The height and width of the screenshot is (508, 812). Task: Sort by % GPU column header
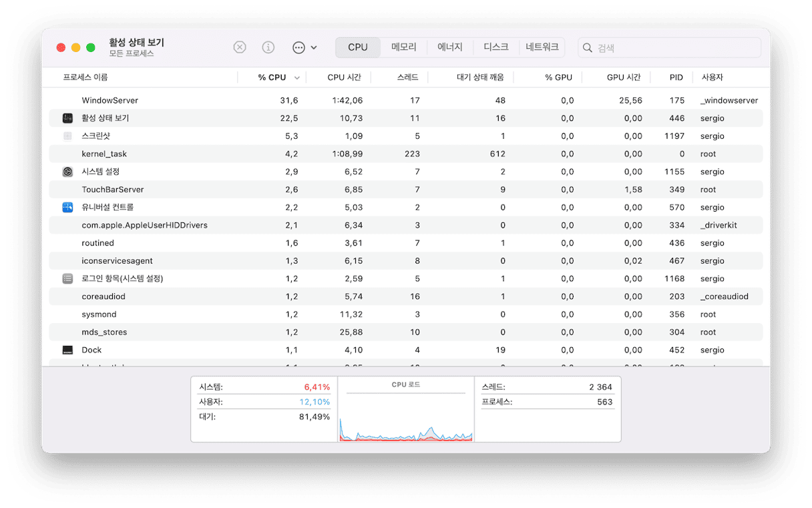[x=558, y=77]
